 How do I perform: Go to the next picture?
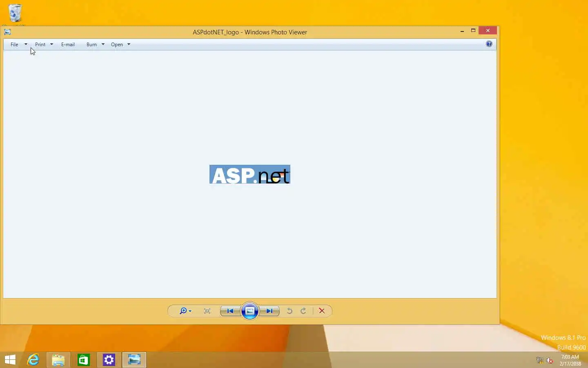269,311
